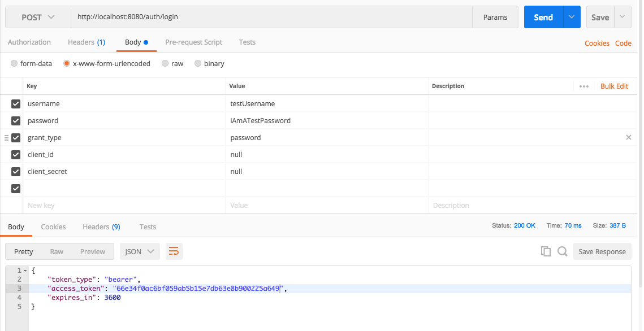Change the JSON response format dropdown
Viewport: 644px width, 331px height.
tap(140, 251)
